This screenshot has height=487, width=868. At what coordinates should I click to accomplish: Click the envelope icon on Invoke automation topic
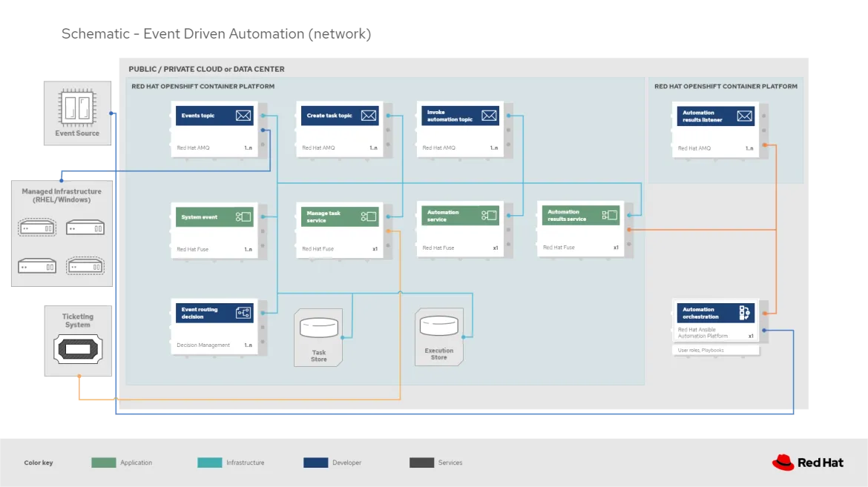pyautogui.click(x=489, y=116)
